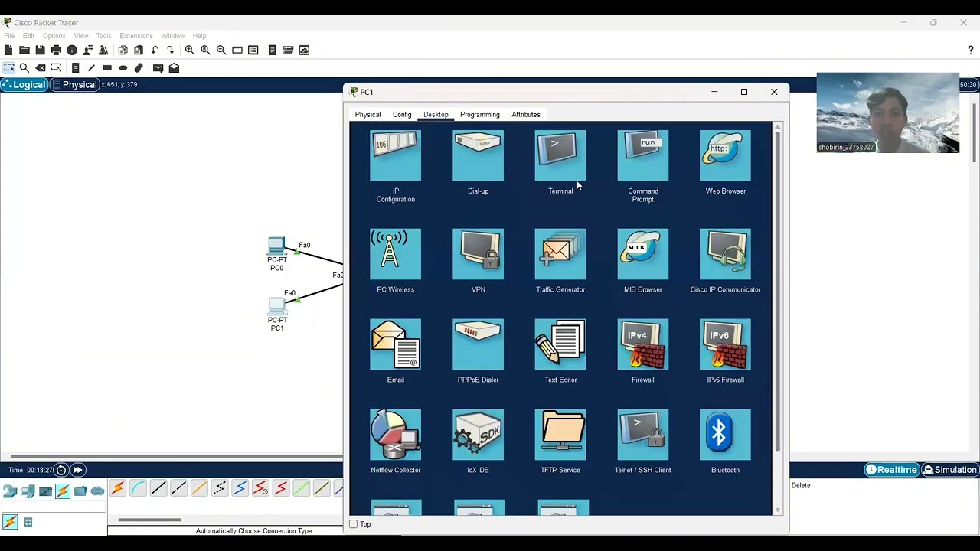Switch to Realtime mode
The width and height of the screenshot is (980, 551).
(x=891, y=470)
